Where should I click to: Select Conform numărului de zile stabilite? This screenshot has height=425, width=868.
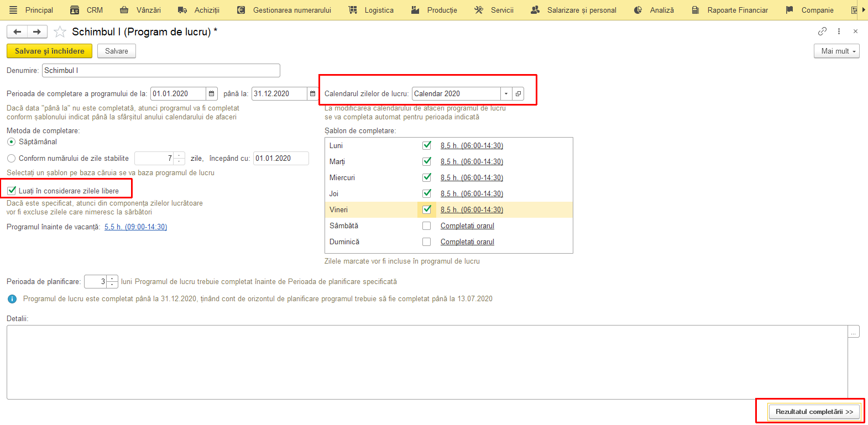pos(11,158)
